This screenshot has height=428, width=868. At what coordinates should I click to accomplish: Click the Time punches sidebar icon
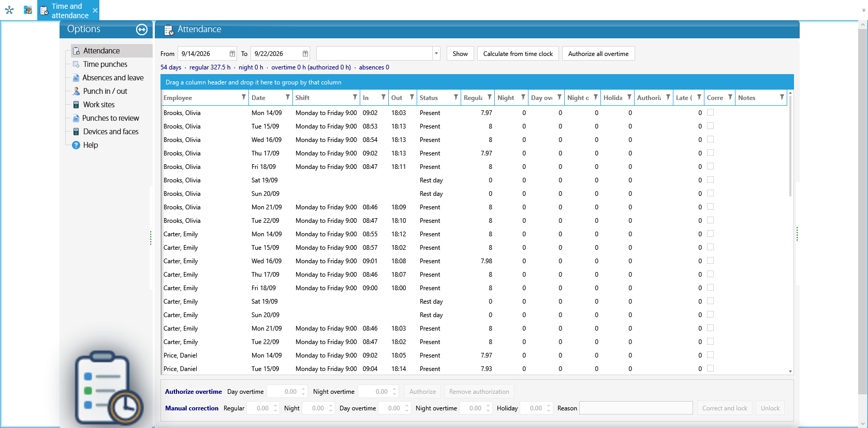(x=76, y=64)
